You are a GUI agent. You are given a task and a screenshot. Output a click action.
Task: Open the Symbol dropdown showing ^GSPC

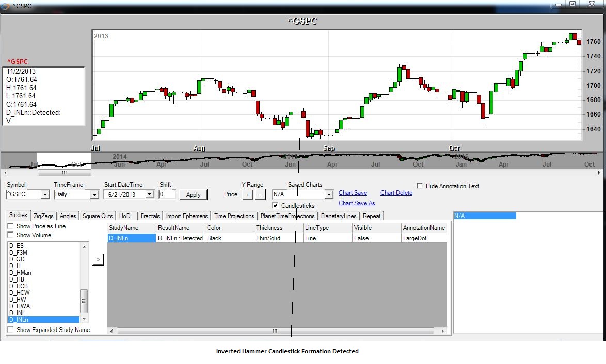point(44,195)
